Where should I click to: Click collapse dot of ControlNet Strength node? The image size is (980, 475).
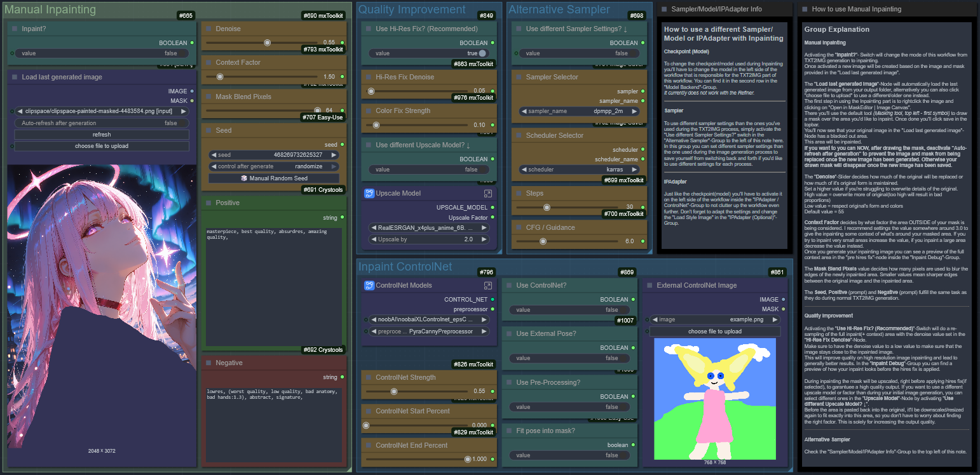click(x=368, y=377)
